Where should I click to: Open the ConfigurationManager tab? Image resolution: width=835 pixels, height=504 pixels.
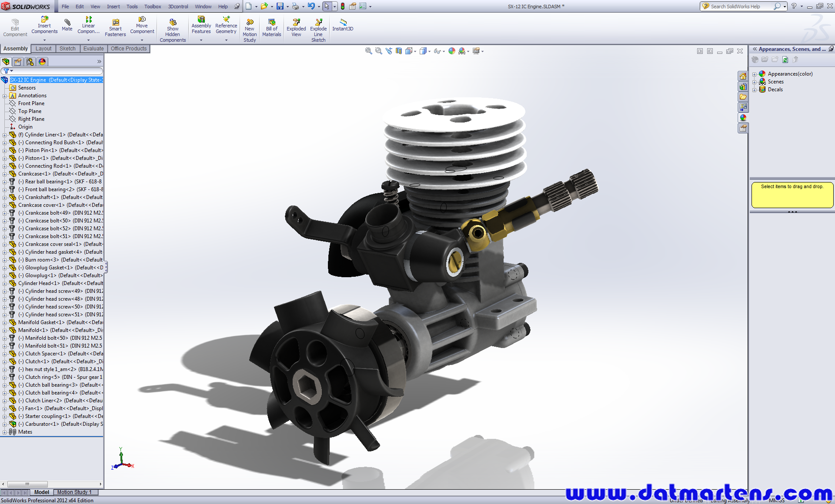(30, 62)
